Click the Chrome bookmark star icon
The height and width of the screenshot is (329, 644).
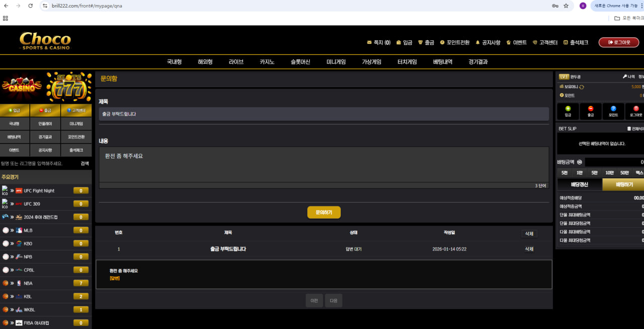click(x=566, y=6)
